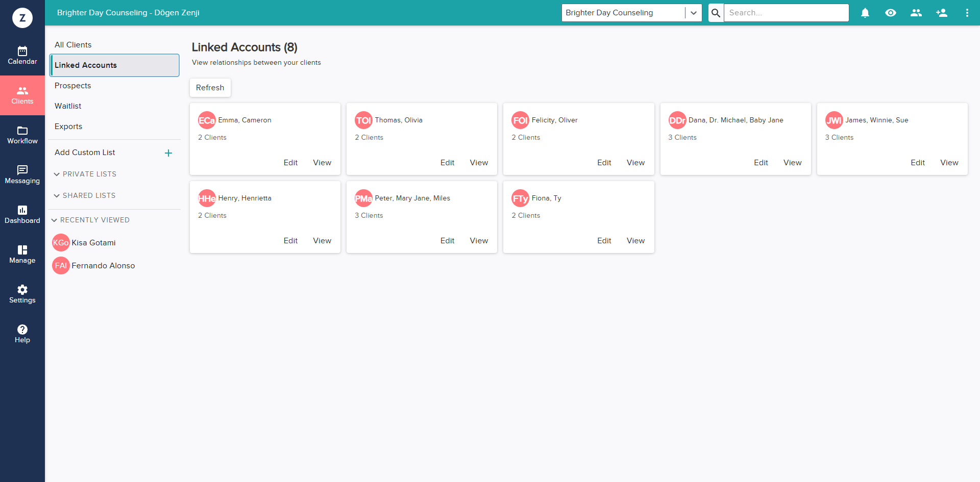Edit the Dana, Dr. Michael, Baby Jane account
980x482 pixels.
coord(761,163)
